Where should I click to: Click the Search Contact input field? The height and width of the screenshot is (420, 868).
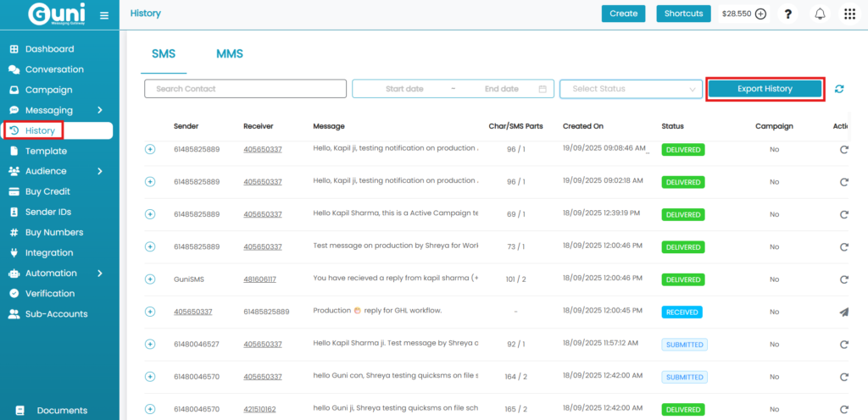point(245,89)
